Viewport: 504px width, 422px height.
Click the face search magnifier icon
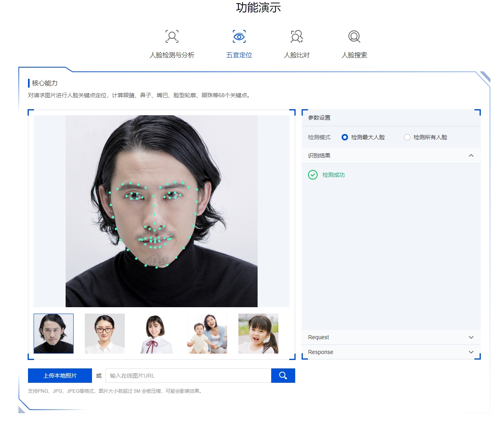click(x=354, y=36)
